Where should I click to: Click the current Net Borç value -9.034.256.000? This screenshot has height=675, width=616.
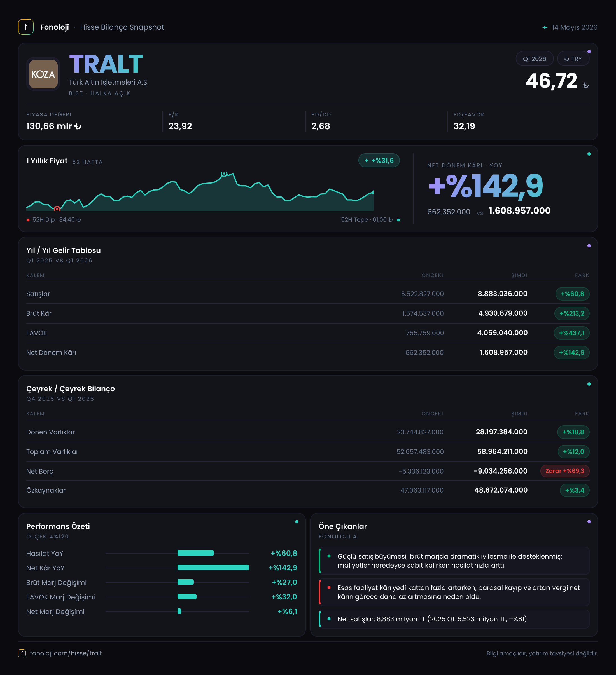[501, 471]
